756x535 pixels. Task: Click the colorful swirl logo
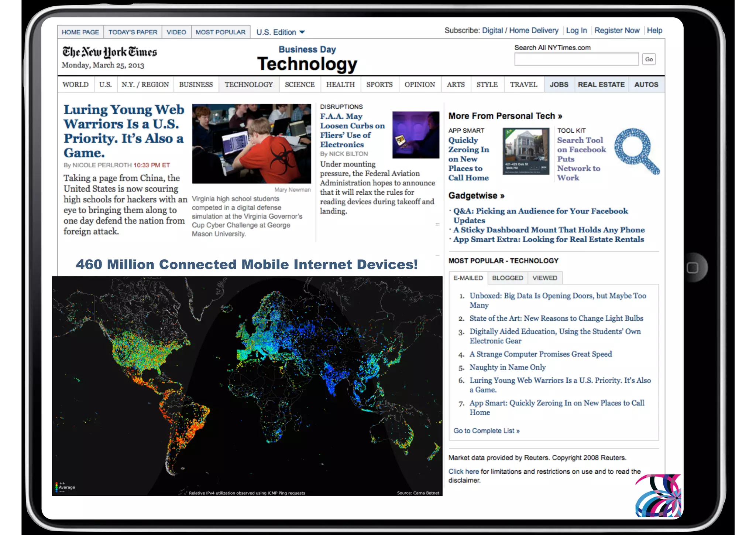click(658, 496)
